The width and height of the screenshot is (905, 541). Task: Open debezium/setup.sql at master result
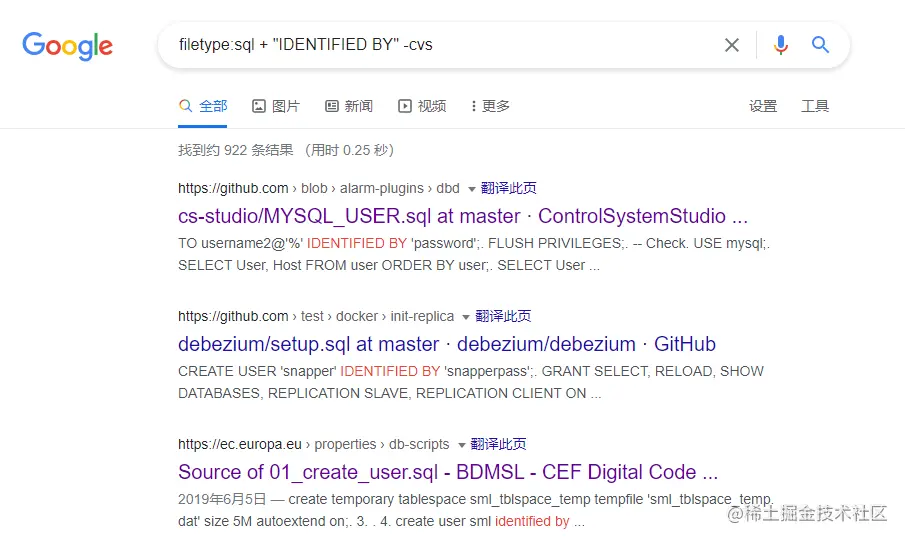[447, 344]
